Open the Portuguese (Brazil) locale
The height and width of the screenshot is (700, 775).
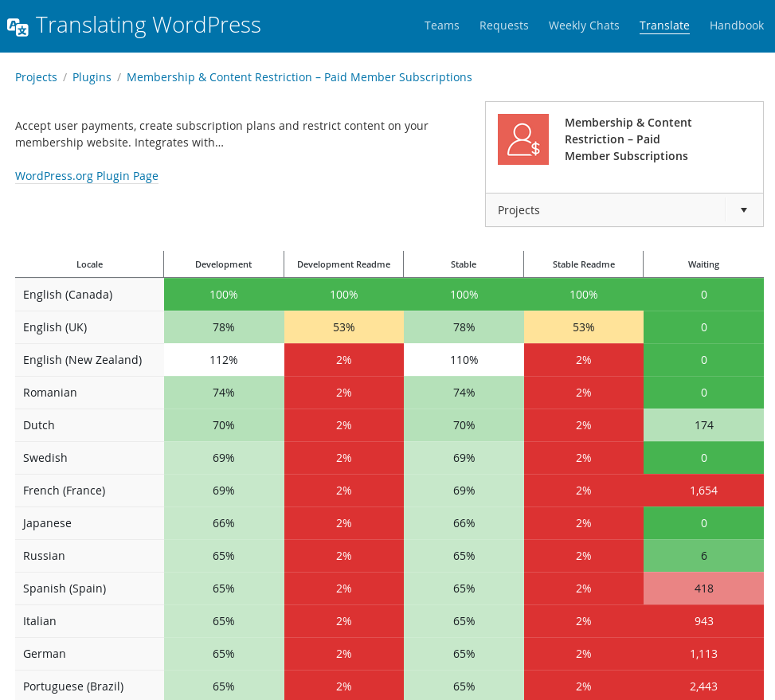coord(73,686)
